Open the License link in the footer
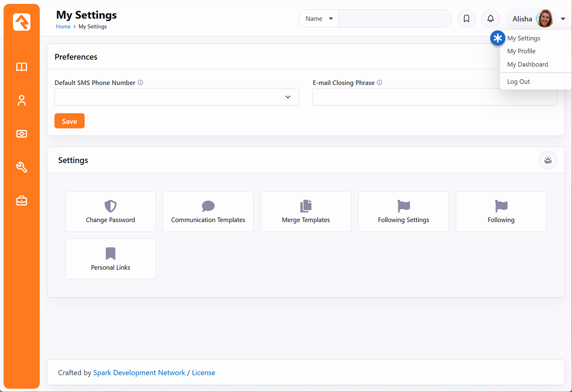 point(203,372)
